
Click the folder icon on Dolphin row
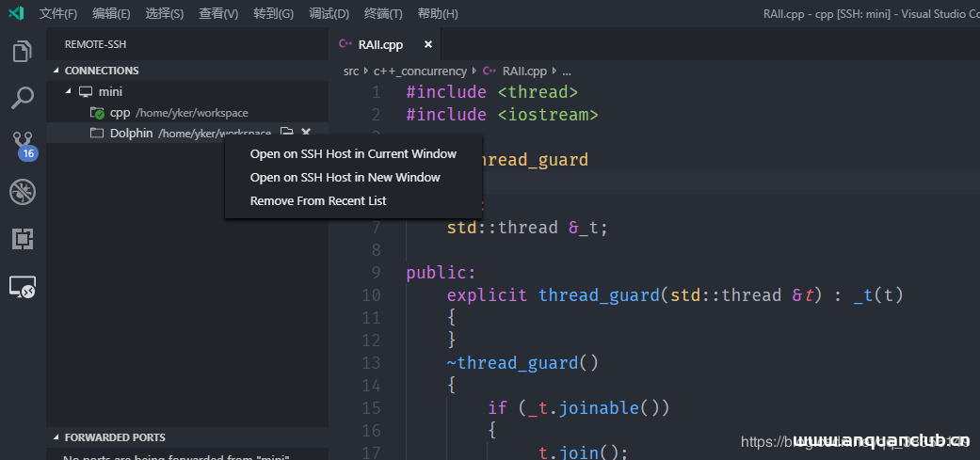point(286,133)
